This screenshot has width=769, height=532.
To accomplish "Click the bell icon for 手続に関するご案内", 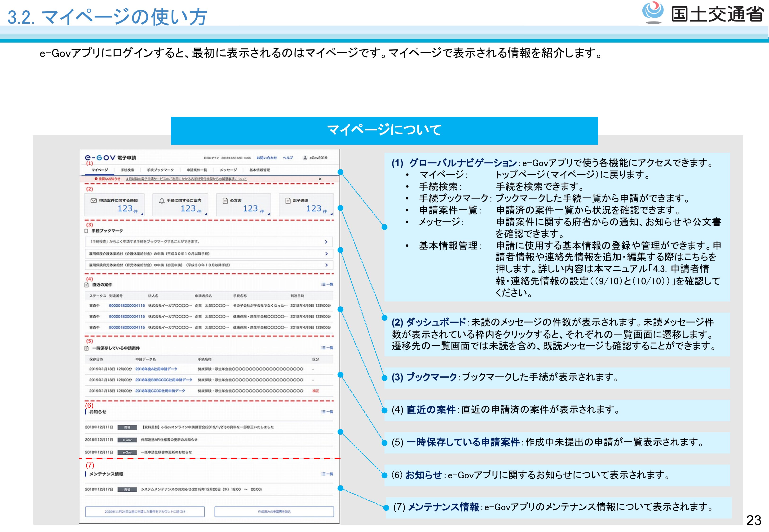I will (x=162, y=200).
